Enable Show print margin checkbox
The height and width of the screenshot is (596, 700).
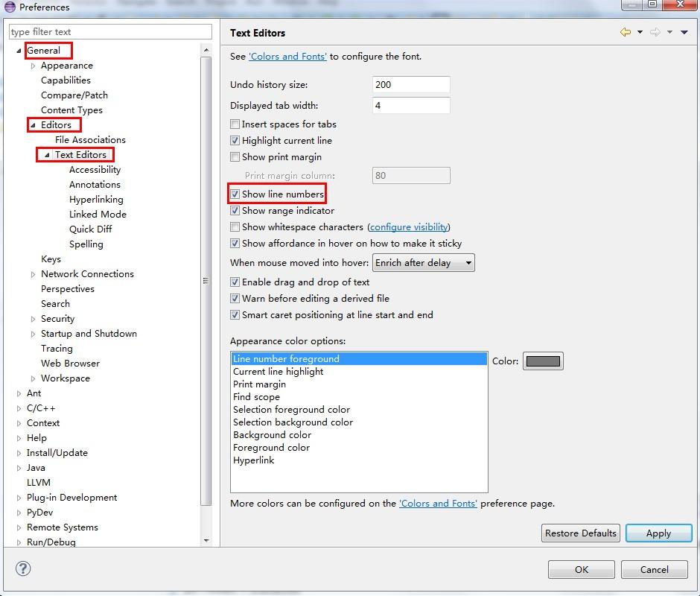pyautogui.click(x=235, y=156)
